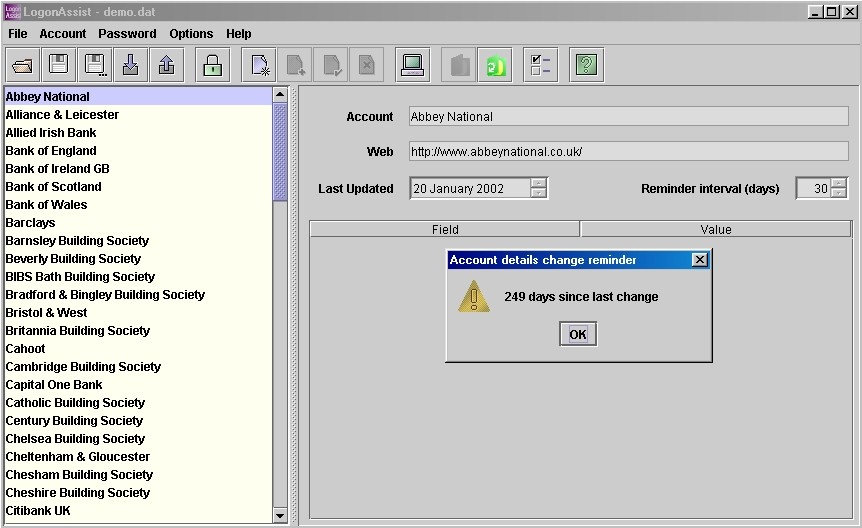Increase the Last Updated date stepper
The height and width of the screenshot is (528, 862).
pyautogui.click(x=539, y=183)
